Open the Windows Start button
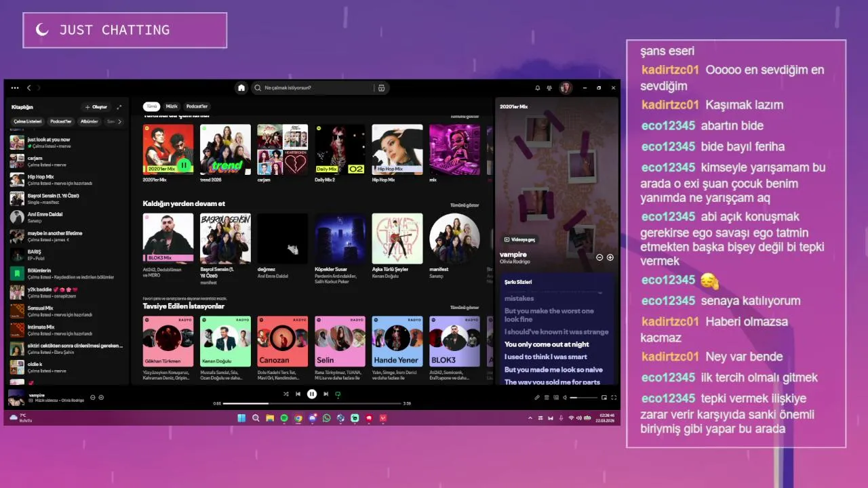Viewport: 868px width, 488px height. click(x=241, y=418)
